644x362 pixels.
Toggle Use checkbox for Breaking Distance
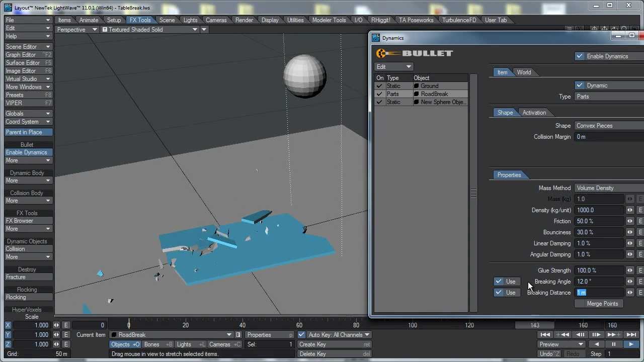tap(499, 293)
